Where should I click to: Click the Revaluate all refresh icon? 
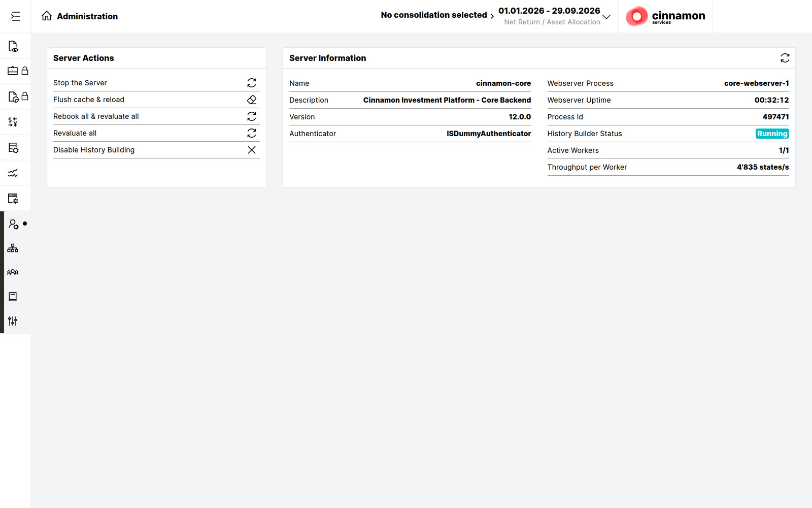pyautogui.click(x=252, y=133)
